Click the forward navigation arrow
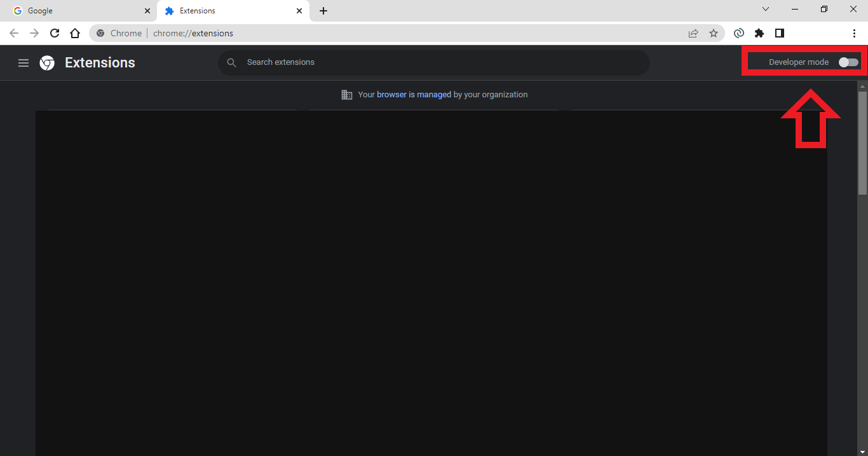 tap(34, 33)
